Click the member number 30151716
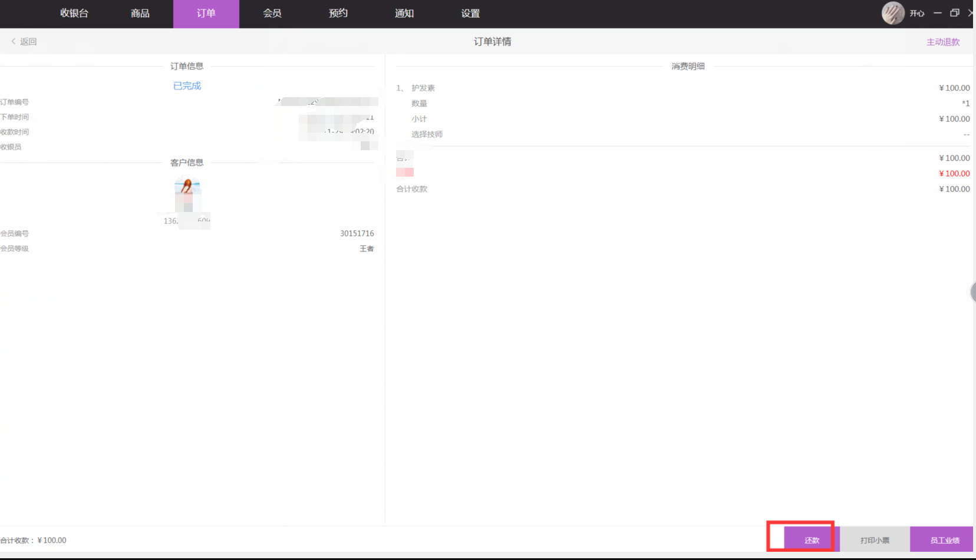 (x=357, y=234)
